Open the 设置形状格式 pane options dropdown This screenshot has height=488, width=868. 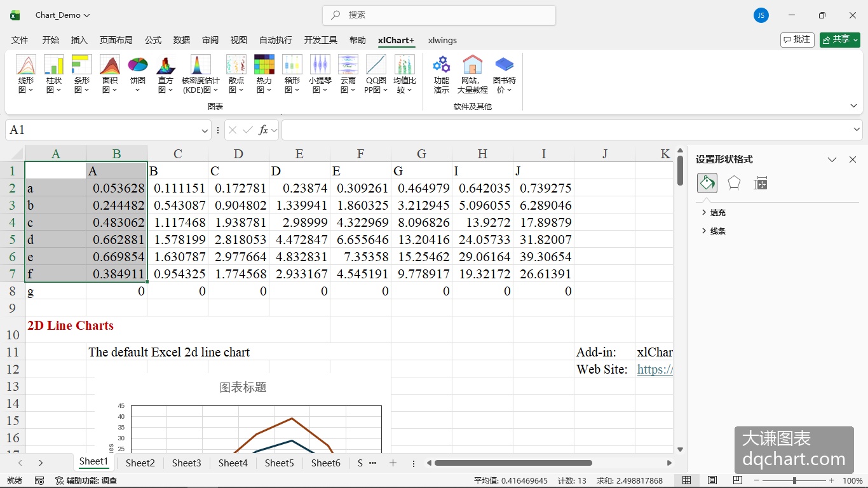click(x=832, y=159)
